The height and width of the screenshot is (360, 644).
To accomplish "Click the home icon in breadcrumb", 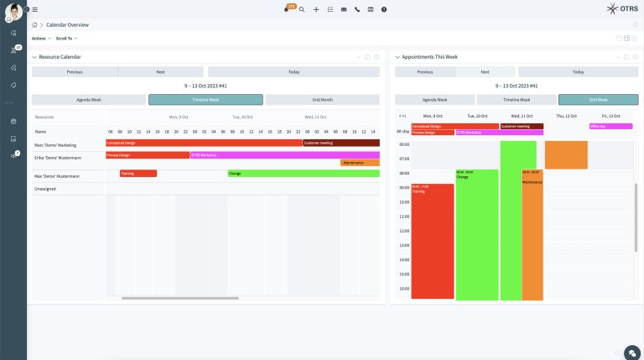I will 34,25.
